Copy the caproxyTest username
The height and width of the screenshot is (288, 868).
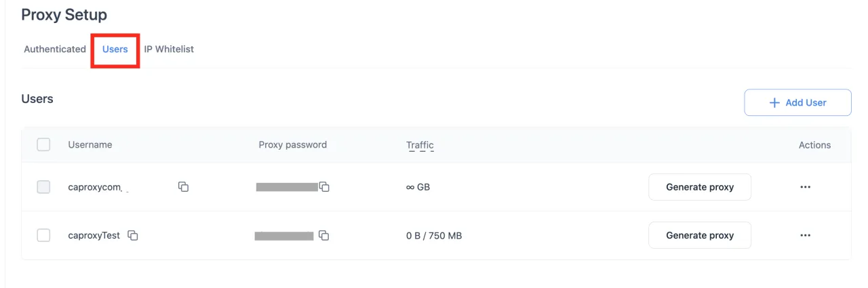click(x=133, y=236)
